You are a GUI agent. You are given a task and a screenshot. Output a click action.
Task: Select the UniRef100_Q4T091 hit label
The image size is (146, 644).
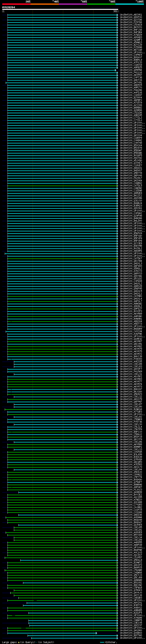click(x=131, y=82)
